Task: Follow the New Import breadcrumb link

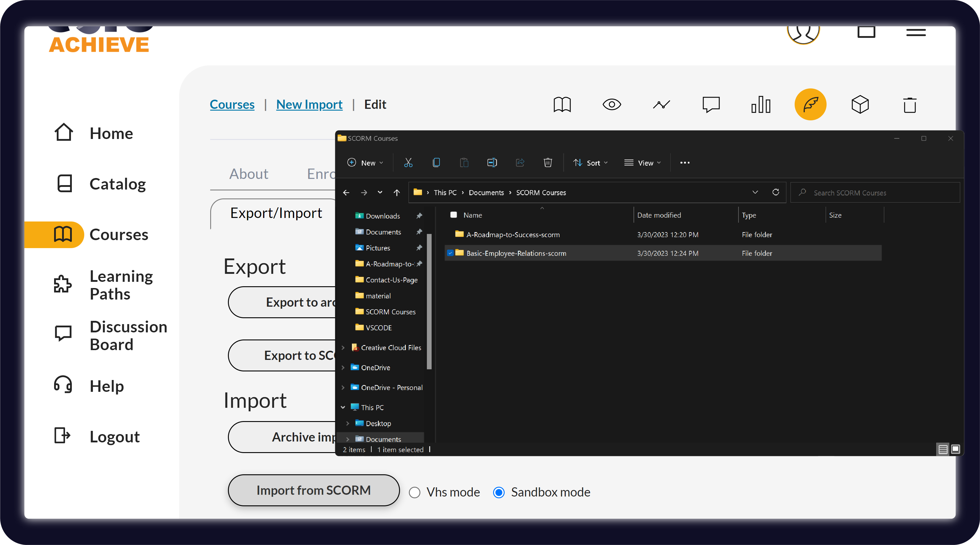Action: [309, 104]
